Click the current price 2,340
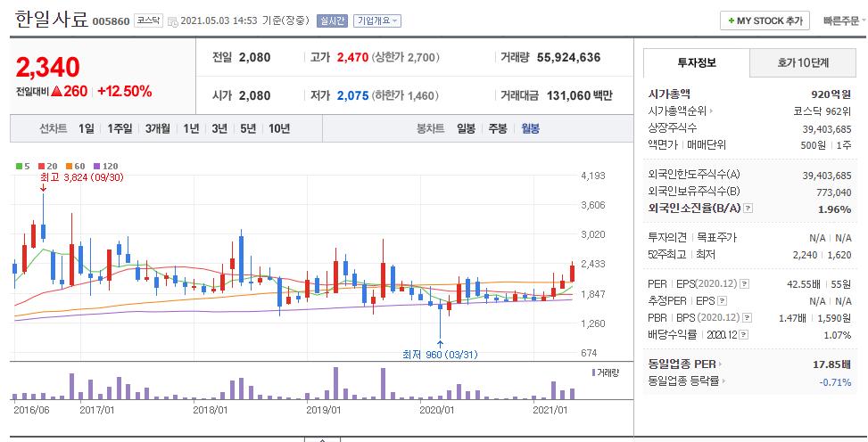 tap(47, 67)
